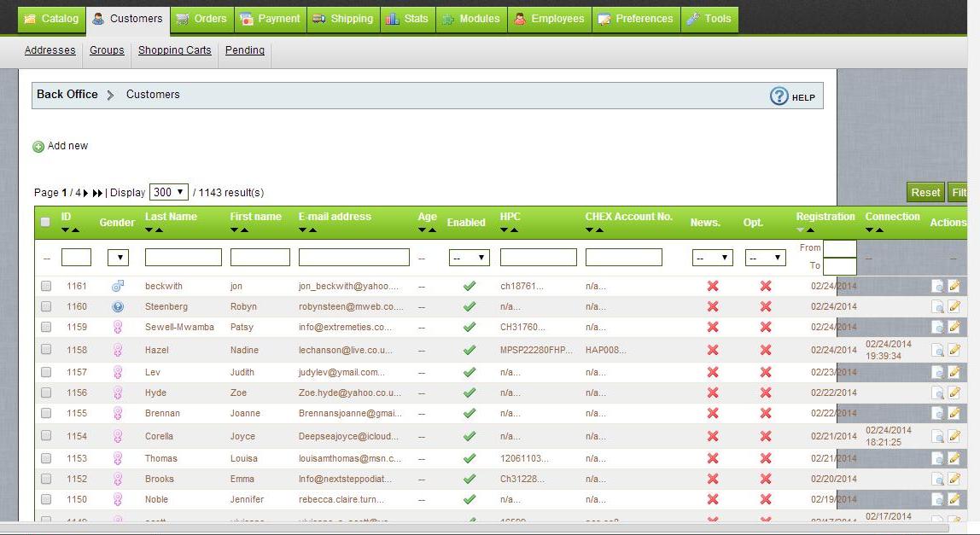Check the box for customer 1156
The width and height of the screenshot is (980, 535).
pyautogui.click(x=46, y=393)
